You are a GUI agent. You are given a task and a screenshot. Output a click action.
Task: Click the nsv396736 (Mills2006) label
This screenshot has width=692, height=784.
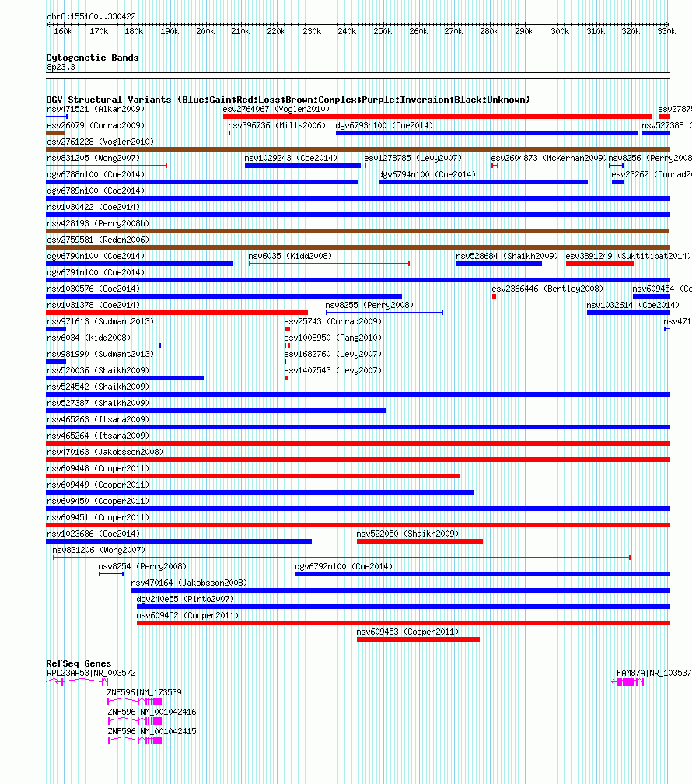click(277, 125)
